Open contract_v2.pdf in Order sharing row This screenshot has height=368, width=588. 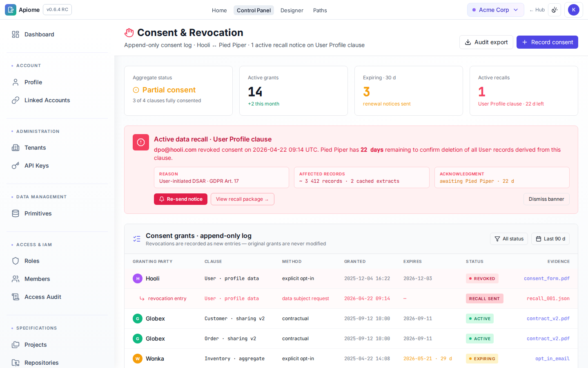point(548,339)
